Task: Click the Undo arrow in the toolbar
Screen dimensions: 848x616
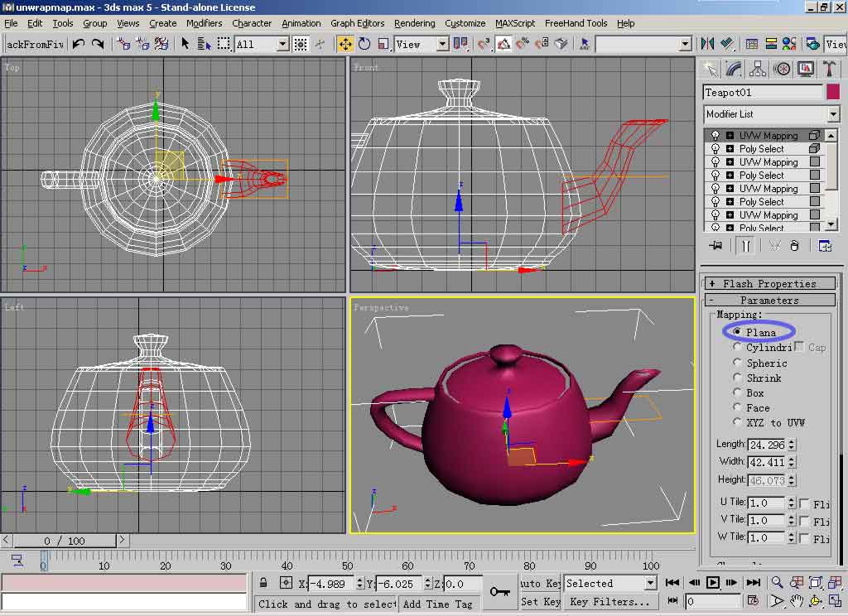Action: click(x=79, y=44)
